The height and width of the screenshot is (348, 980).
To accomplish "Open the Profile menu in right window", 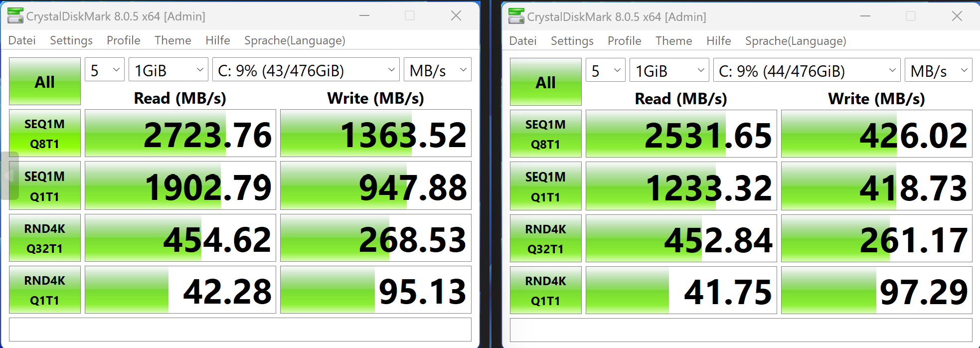I will coord(625,41).
